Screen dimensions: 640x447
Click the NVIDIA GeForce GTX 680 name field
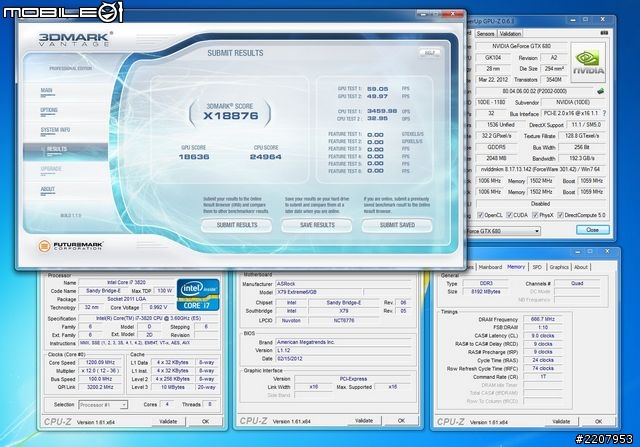(x=521, y=46)
